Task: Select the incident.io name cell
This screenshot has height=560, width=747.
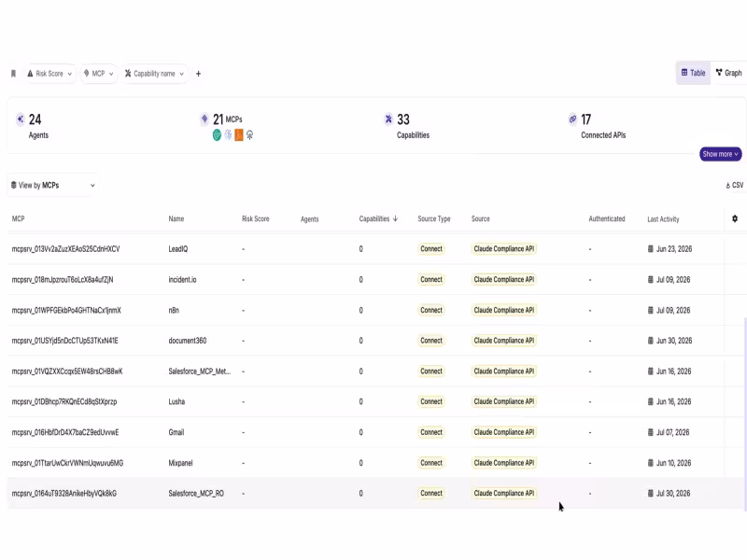Action: (x=182, y=279)
